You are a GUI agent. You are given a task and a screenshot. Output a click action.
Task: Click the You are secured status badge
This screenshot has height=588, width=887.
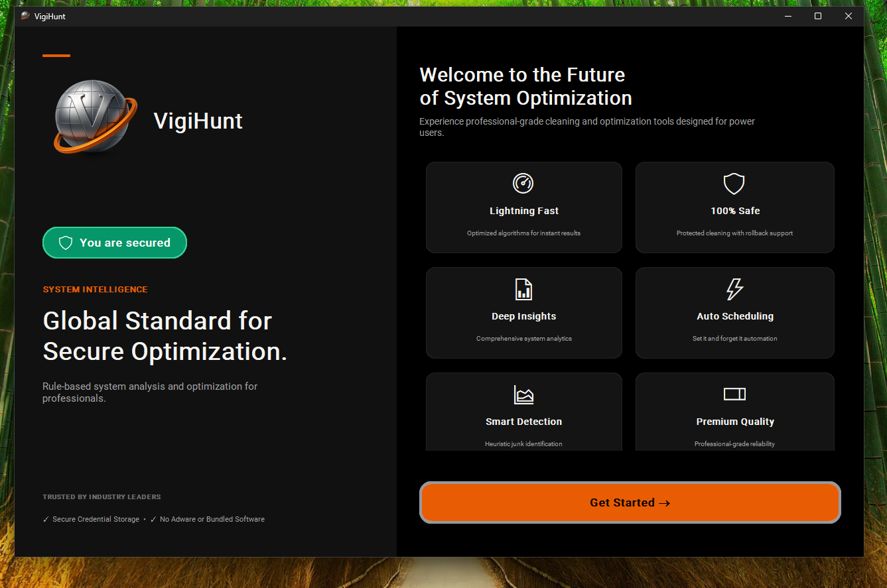tap(115, 243)
